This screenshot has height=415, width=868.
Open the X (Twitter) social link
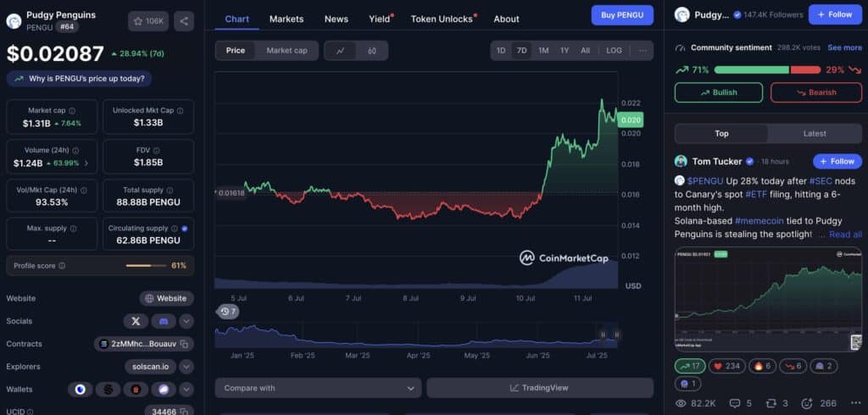pyautogui.click(x=136, y=321)
